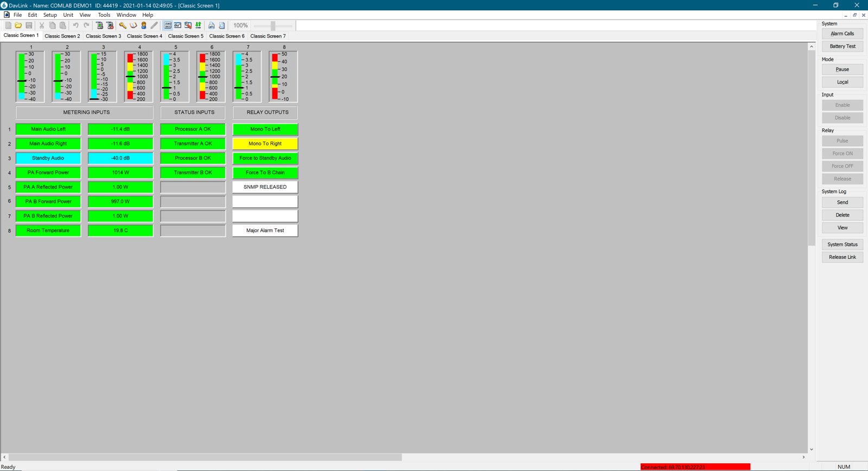Click the 100% zoom field in toolbar

click(x=240, y=26)
